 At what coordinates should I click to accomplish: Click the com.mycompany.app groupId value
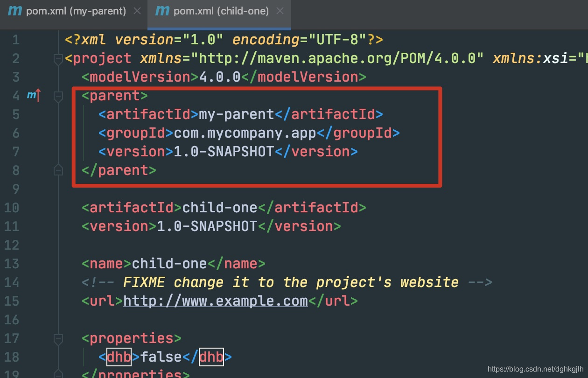click(245, 133)
